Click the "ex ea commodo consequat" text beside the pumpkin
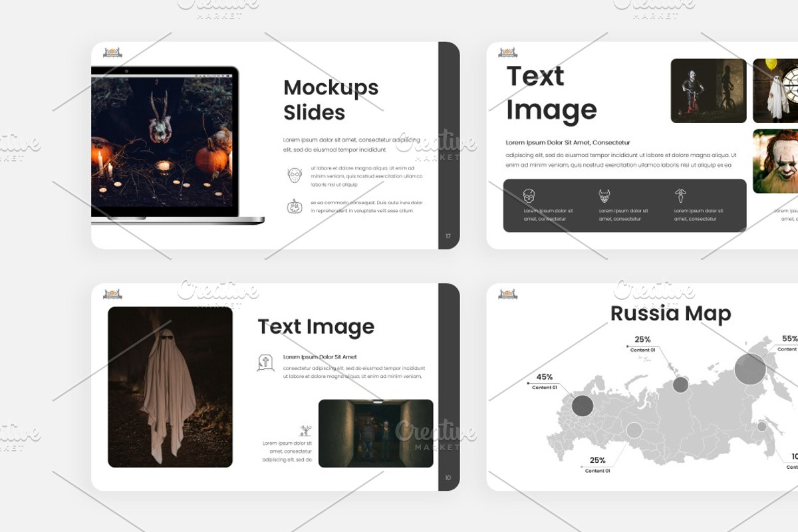The height and width of the screenshot is (532, 798). pyautogui.click(x=366, y=207)
